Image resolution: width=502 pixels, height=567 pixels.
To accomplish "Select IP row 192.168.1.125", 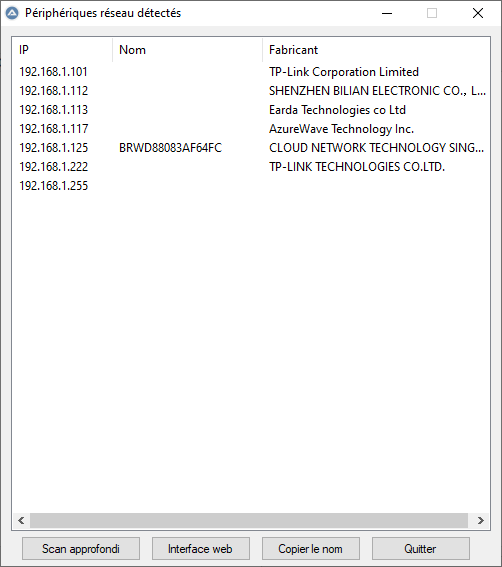I will pos(54,148).
